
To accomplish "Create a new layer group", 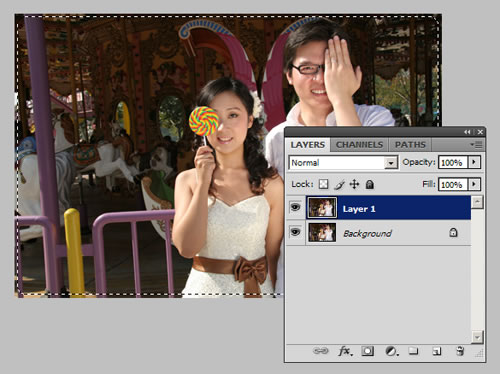I will (x=413, y=351).
